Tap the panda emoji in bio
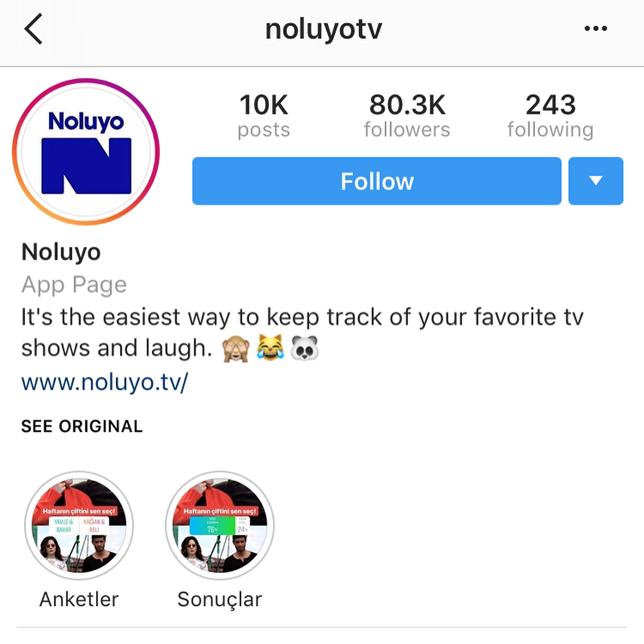The width and height of the screenshot is (644, 644). [304, 348]
